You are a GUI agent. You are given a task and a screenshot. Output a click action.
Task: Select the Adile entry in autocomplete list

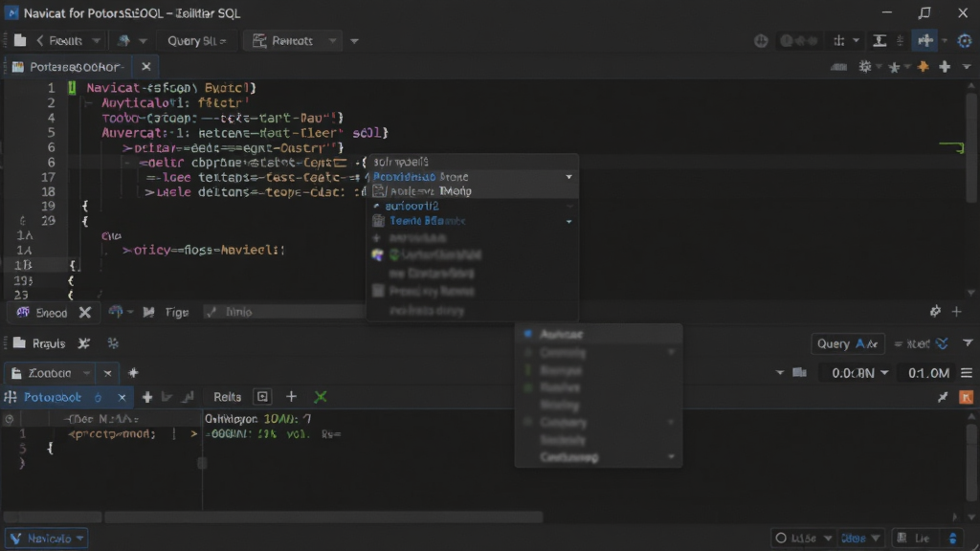point(473,191)
